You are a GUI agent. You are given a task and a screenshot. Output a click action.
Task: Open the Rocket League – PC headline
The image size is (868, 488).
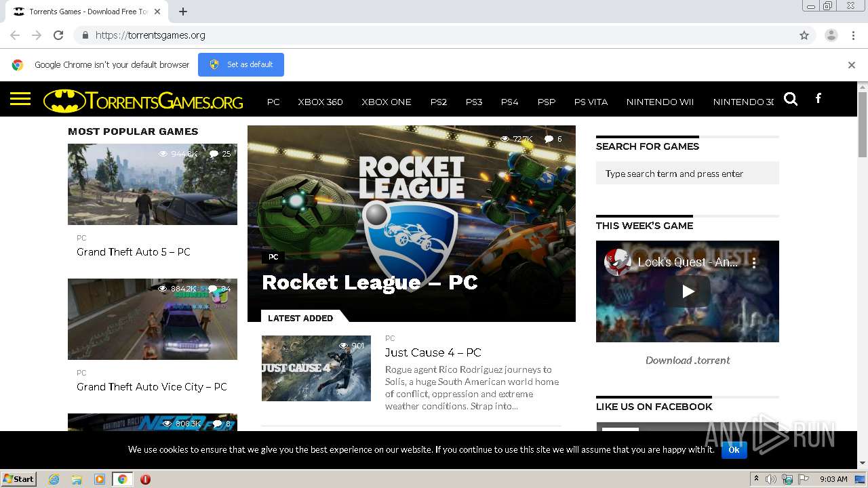(x=370, y=283)
